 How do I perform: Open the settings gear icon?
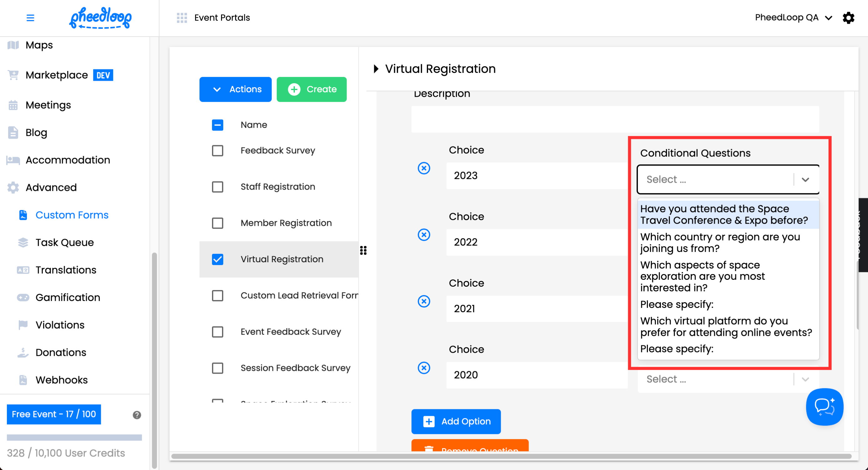coord(848,18)
